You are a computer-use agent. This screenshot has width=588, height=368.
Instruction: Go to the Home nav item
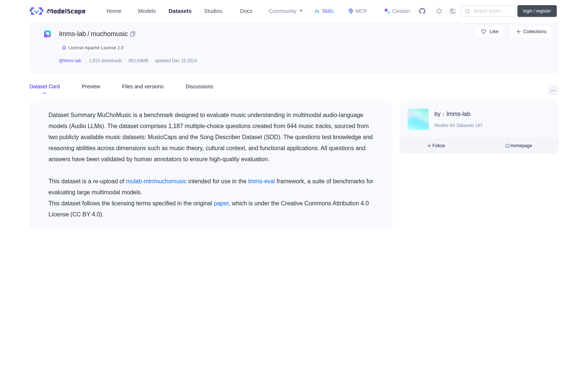(x=114, y=11)
